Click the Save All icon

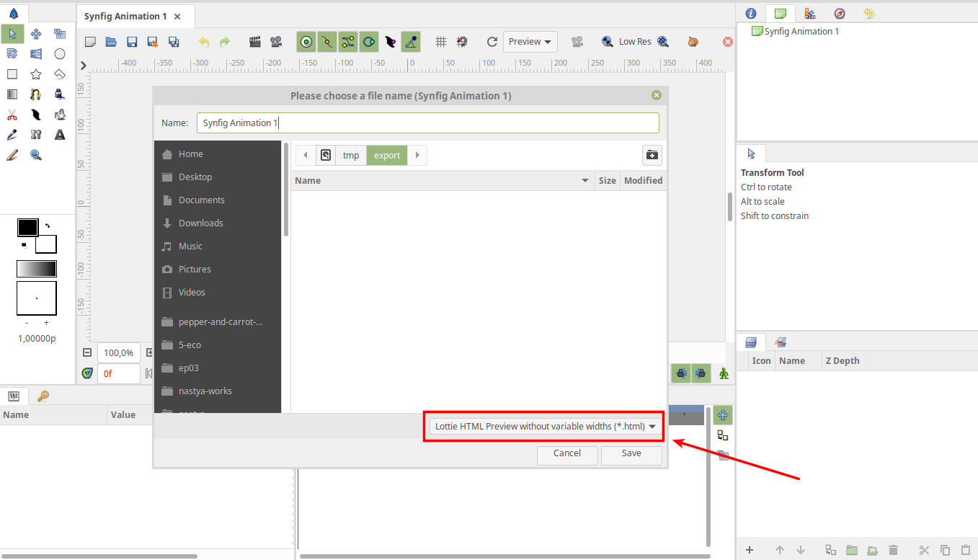[174, 42]
